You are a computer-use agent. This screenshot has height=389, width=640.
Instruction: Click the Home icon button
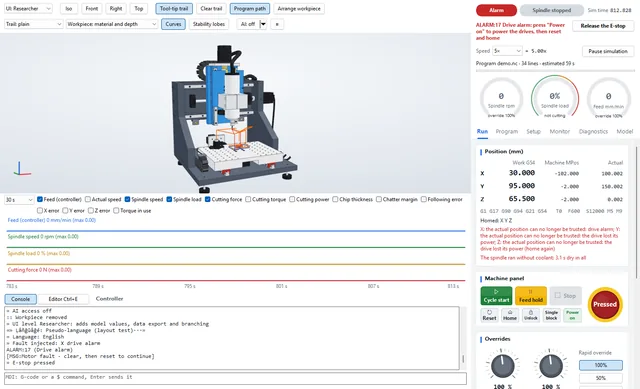pos(510,315)
